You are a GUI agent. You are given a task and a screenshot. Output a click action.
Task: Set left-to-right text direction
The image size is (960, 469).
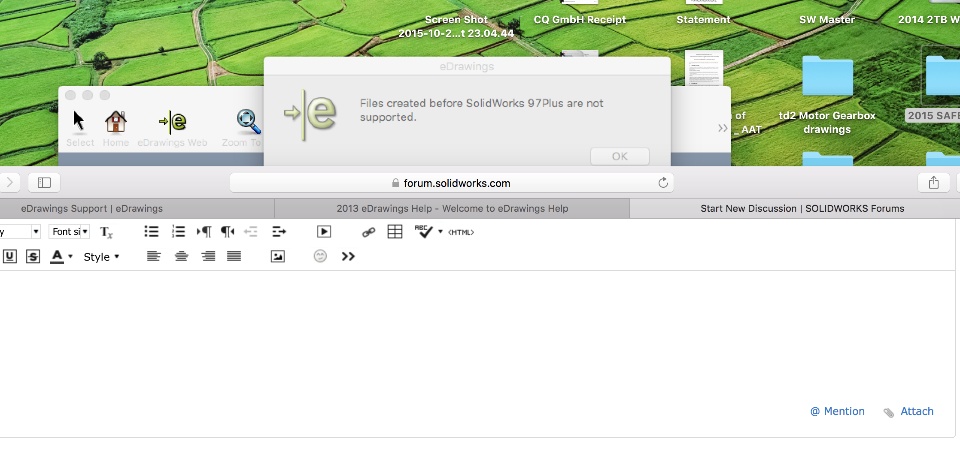tap(204, 231)
